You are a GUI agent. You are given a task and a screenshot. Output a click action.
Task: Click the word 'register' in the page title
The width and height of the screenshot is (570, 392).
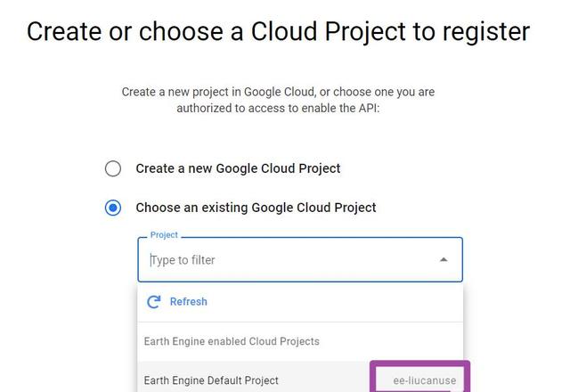(486, 32)
